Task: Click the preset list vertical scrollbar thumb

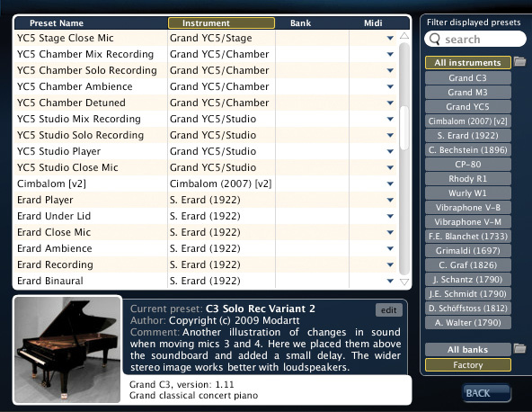Action: (x=404, y=128)
